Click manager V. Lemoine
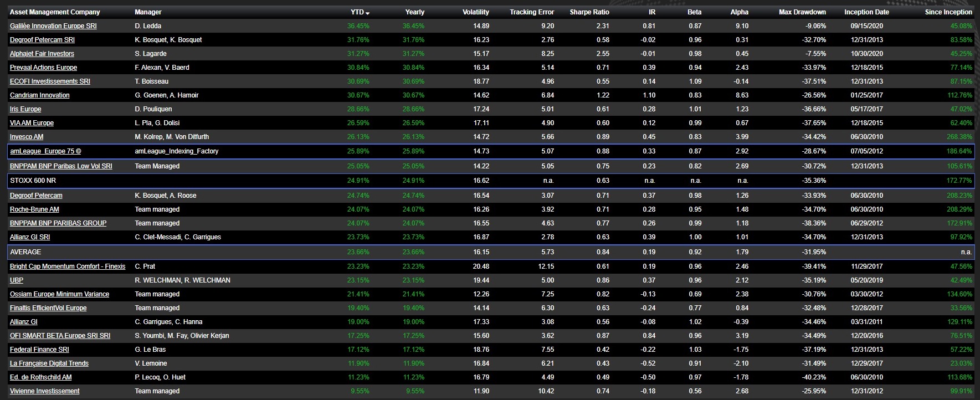Image resolution: width=980 pixels, height=400 pixels. coord(151,363)
